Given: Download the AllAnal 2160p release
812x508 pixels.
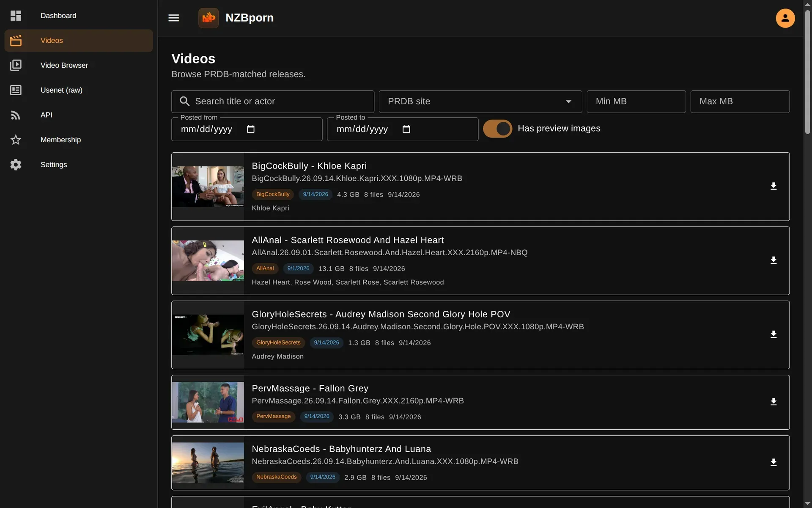Looking at the screenshot, I should (x=774, y=260).
